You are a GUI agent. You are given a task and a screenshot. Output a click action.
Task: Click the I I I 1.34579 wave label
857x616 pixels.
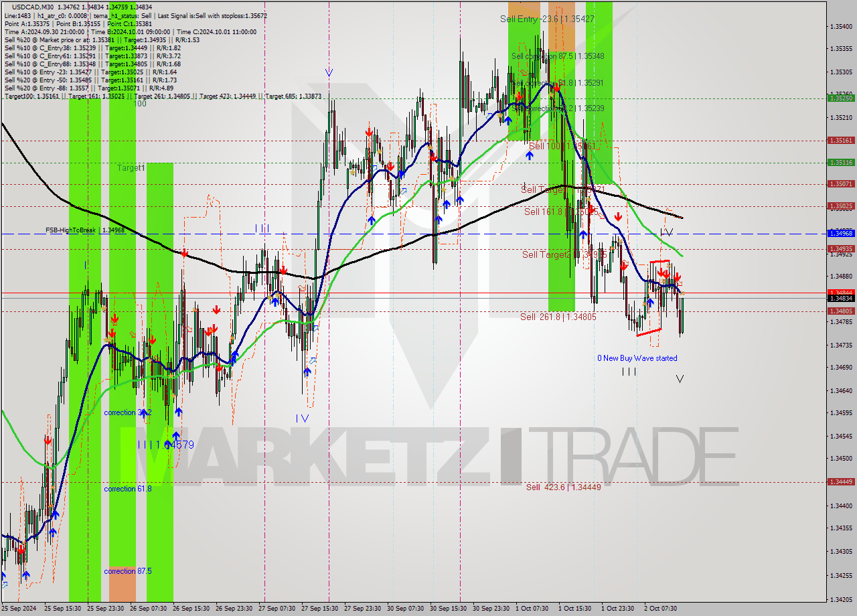pyautogui.click(x=165, y=445)
